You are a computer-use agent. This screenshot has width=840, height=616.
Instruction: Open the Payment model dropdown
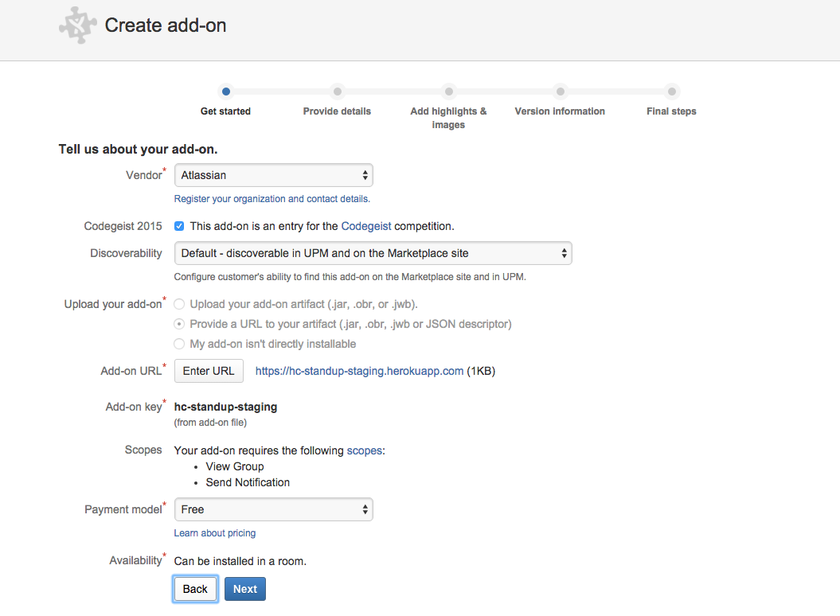point(273,509)
